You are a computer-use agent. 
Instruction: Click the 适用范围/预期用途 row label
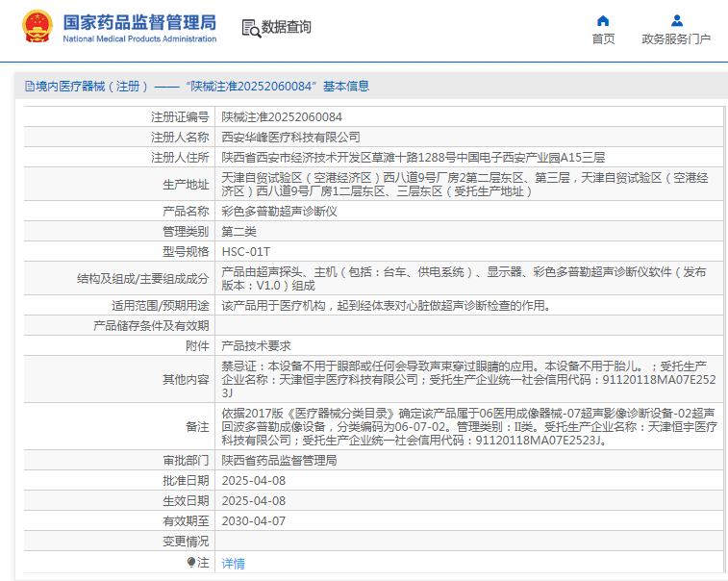(161, 306)
